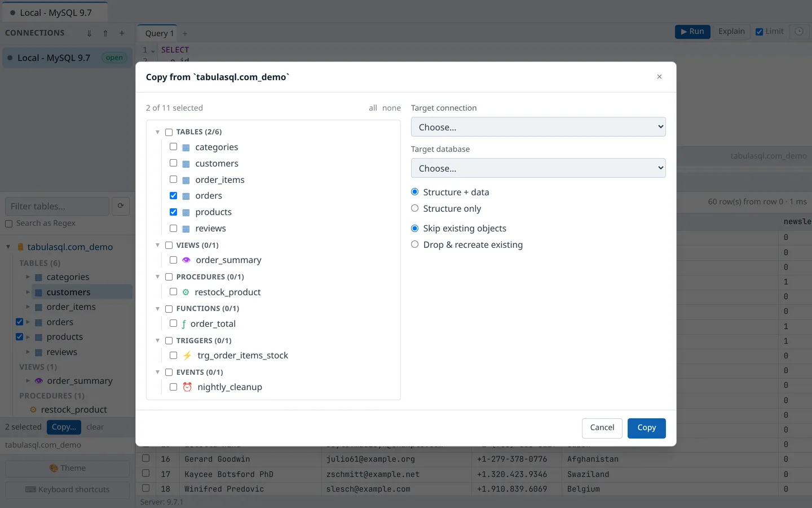Toggle the Limit checkbox in toolbar

tap(760, 32)
